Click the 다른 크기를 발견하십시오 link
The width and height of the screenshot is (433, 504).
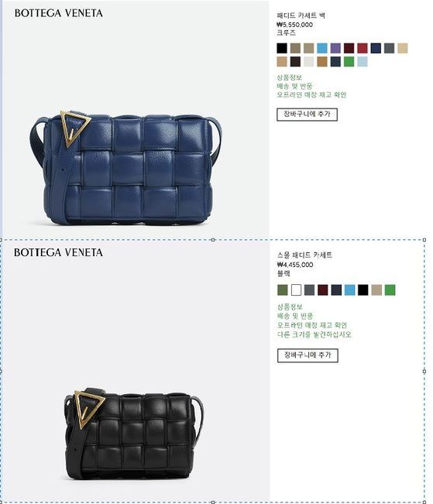(314, 334)
